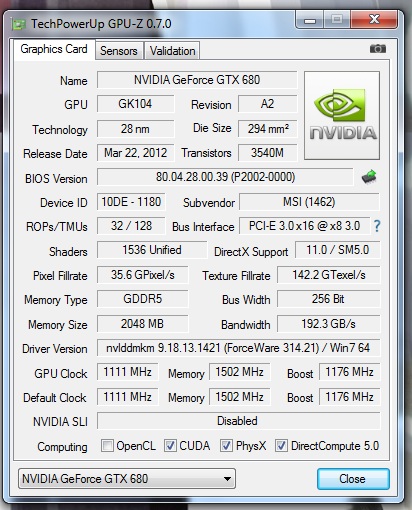The image size is (412, 510).
Task: Switch to the Sensors tab
Action: (119, 51)
